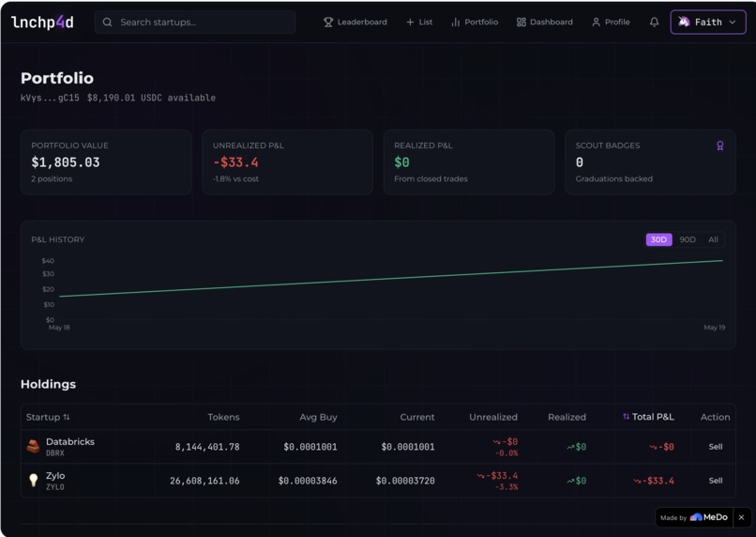756x537 pixels.
Task: Click the lnchp4d logo
Action: click(42, 23)
